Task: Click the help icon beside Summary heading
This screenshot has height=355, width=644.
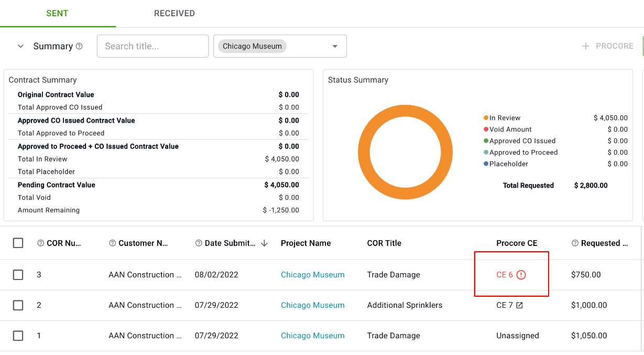Action: [79, 46]
